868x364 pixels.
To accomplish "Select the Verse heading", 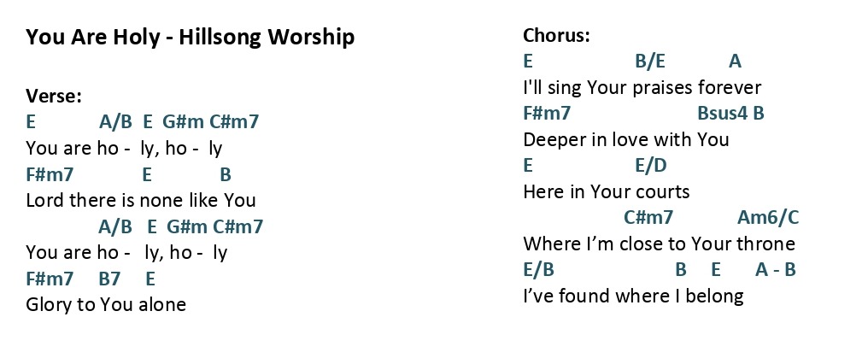I will (x=54, y=97).
